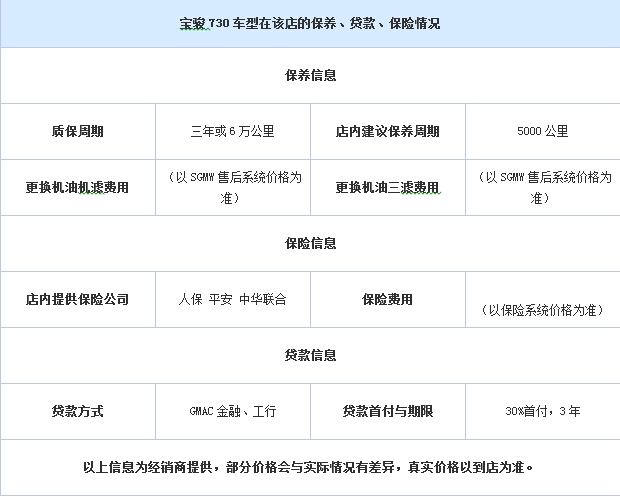Image resolution: width=620 pixels, height=496 pixels.
Task: Click the 贷款方式 label cell
Action: tap(78, 411)
